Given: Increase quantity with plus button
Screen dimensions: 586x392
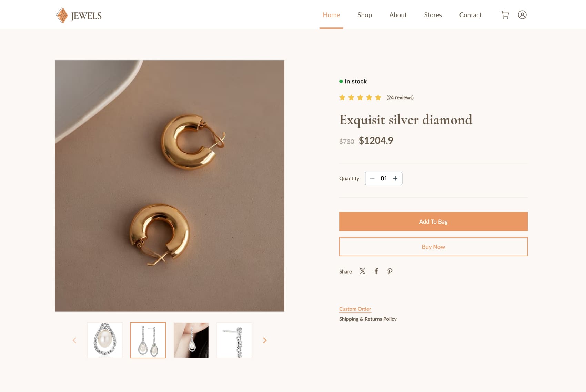Looking at the screenshot, I should [395, 178].
